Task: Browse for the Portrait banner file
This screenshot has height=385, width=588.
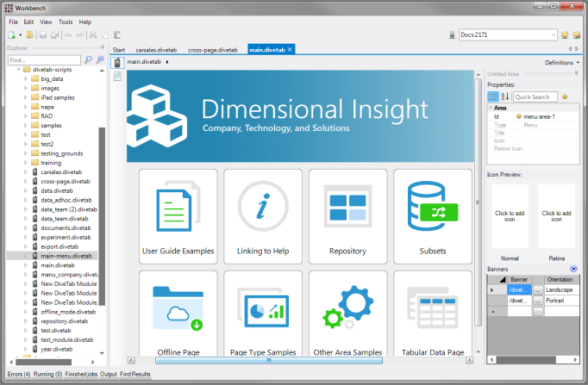Action: [538, 301]
